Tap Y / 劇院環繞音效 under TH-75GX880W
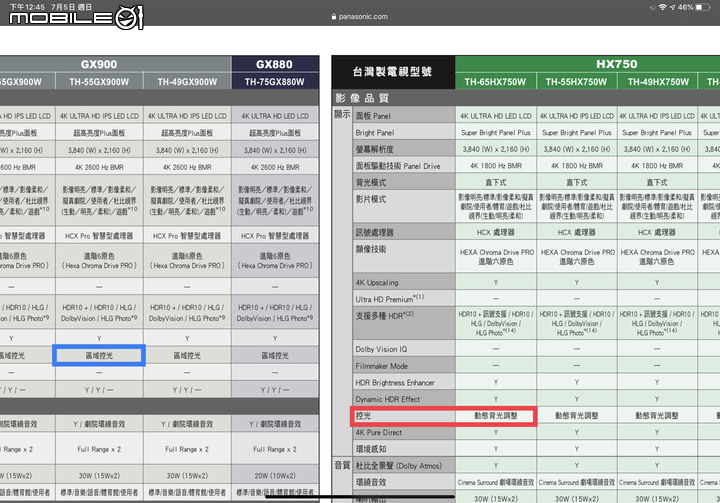720x503 pixels. 275,424
